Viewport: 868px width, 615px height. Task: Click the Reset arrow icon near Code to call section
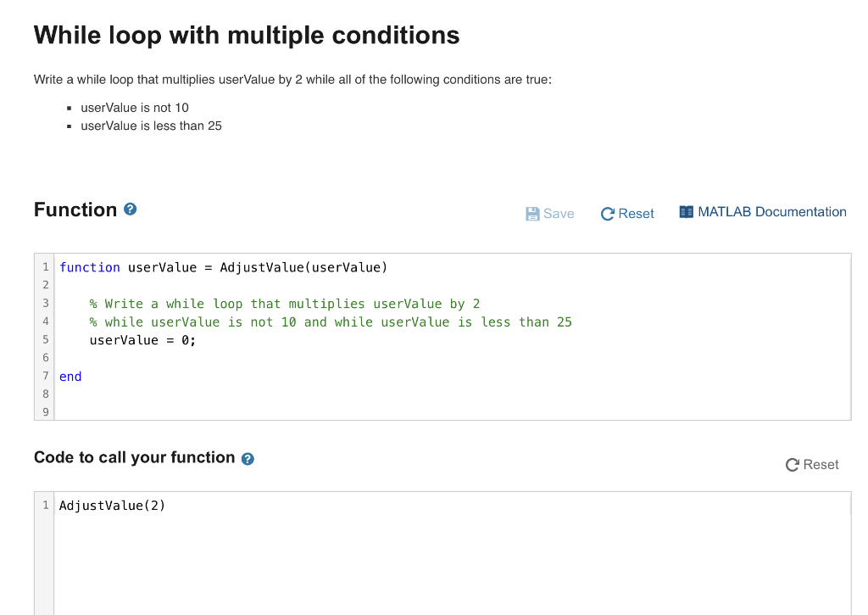tap(791, 465)
